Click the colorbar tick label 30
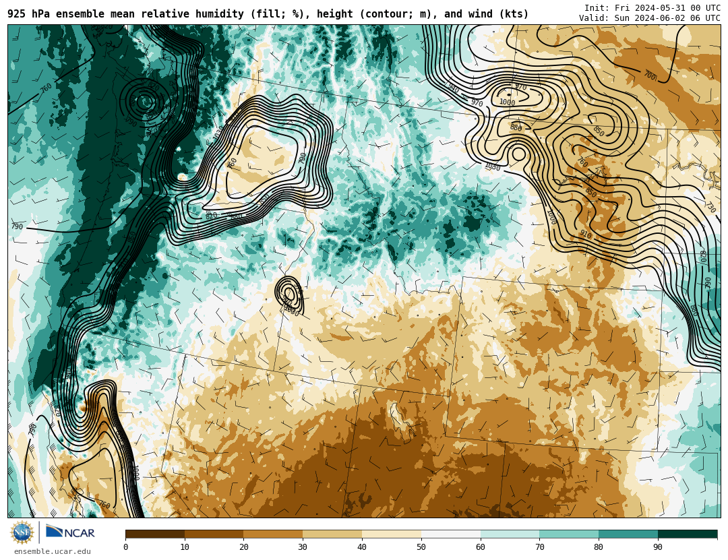The image size is (728, 560). pyautogui.click(x=303, y=547)
